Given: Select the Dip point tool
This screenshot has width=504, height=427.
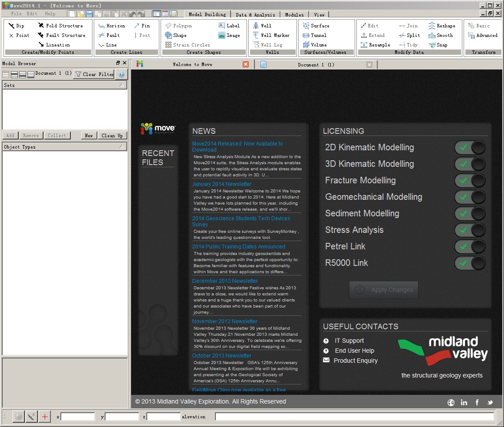Looking at the screenshot, I should point(16,26).
